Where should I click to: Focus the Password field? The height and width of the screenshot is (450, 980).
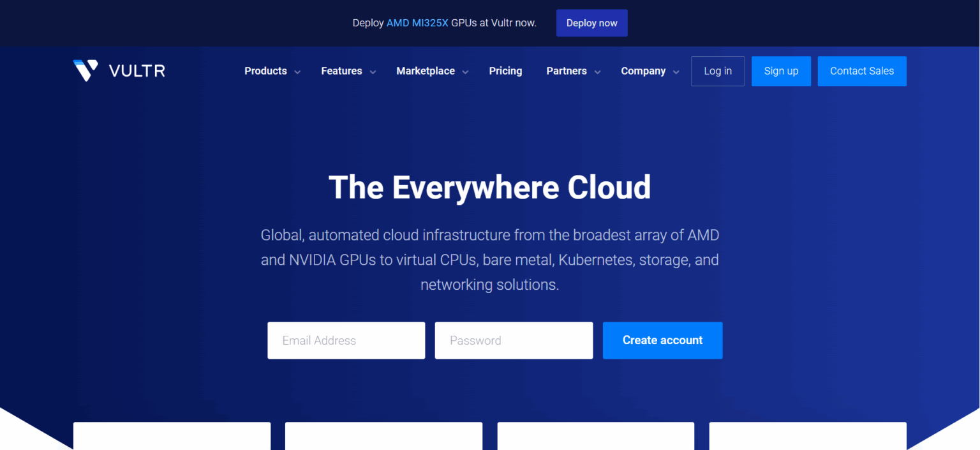click(514, 340)
